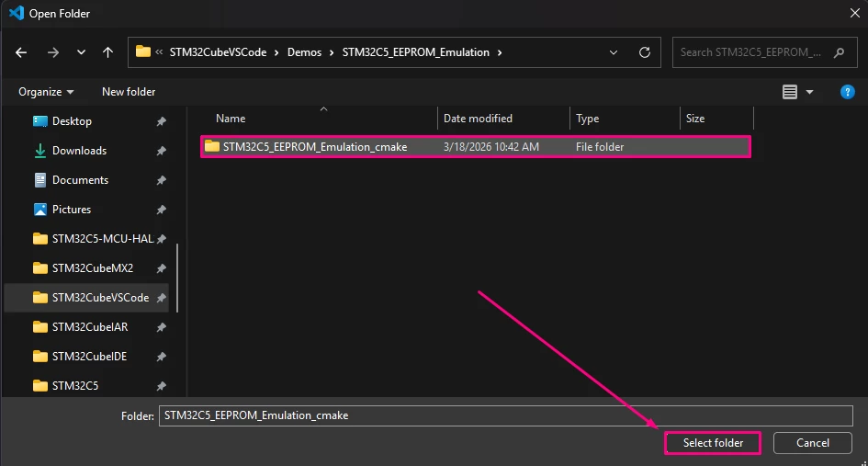Go up one folder level
Image resolution: width=868 pixels, height=466 pixels.
click(108, 52)
